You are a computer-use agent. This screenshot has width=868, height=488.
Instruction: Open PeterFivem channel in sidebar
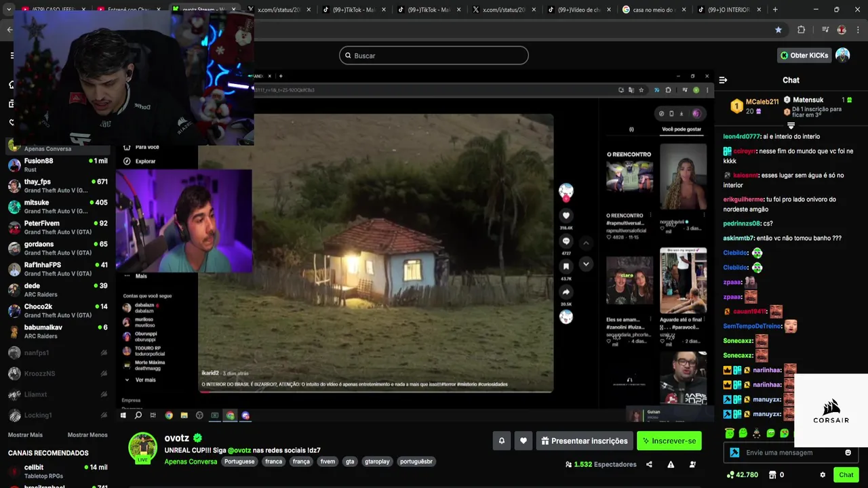coord(58,227)
